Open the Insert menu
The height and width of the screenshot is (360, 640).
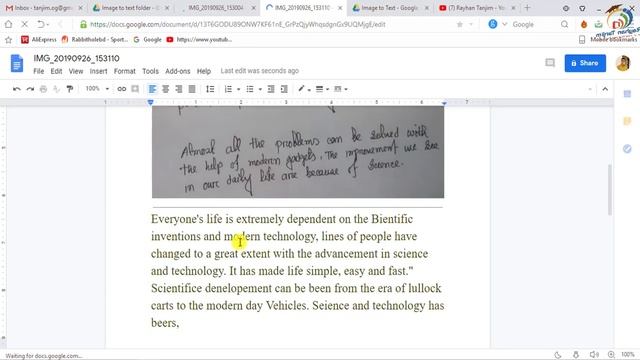tap(98, 71)
